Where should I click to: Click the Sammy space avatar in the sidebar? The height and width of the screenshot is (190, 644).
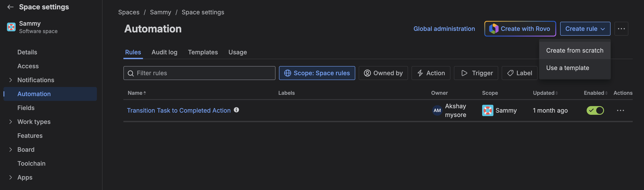tap(11, 27)
